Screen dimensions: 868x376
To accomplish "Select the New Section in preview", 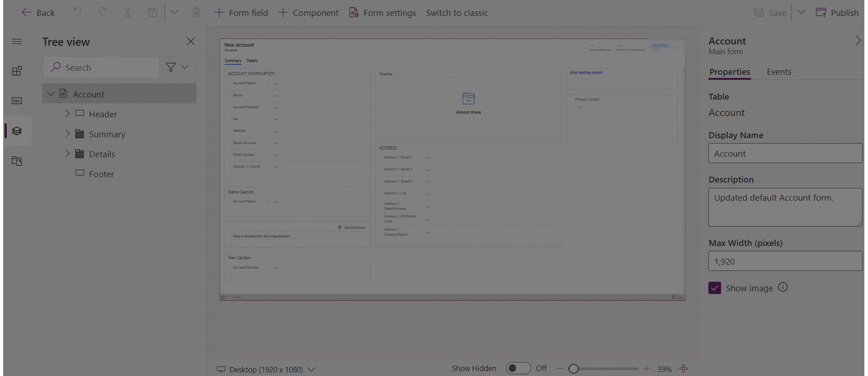I will tap(297, 267).
